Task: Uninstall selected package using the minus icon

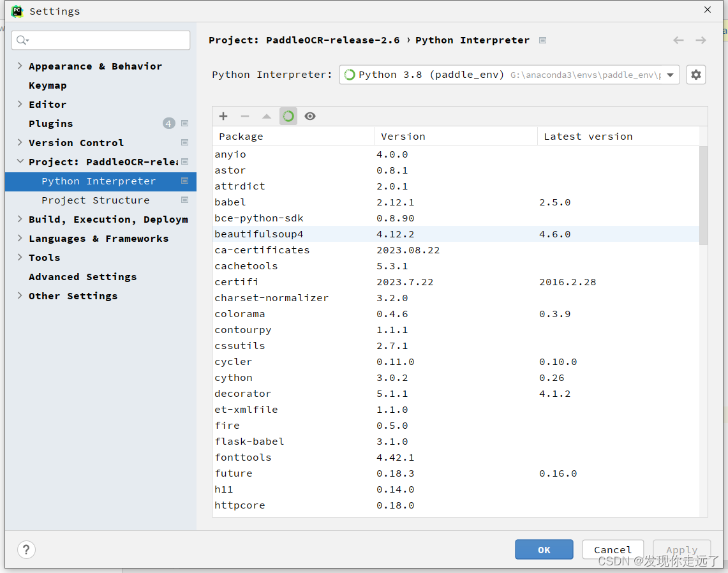Action: point(245,116)
